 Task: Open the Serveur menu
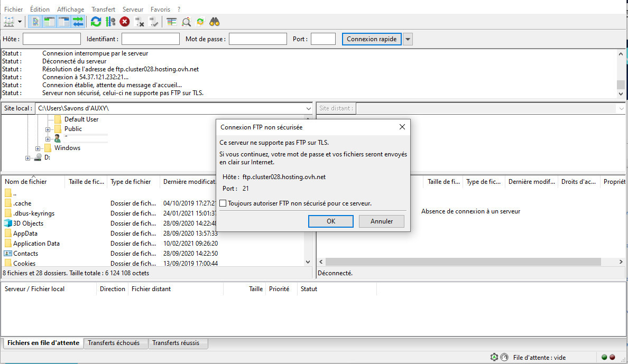click(x=133, y=10)
